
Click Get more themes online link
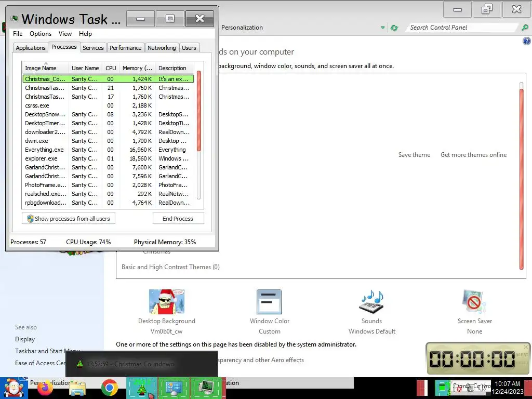(x=474, y=155)
